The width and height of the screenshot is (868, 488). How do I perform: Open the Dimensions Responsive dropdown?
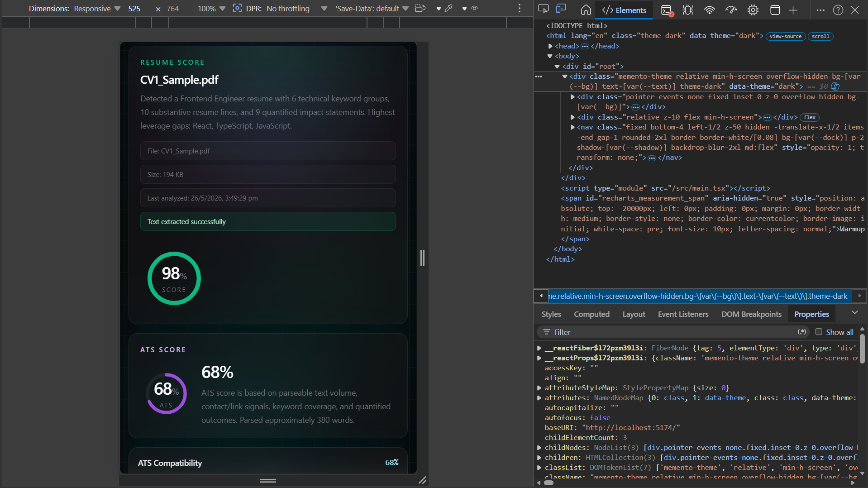pyautogui.click(x=97, y=9)
